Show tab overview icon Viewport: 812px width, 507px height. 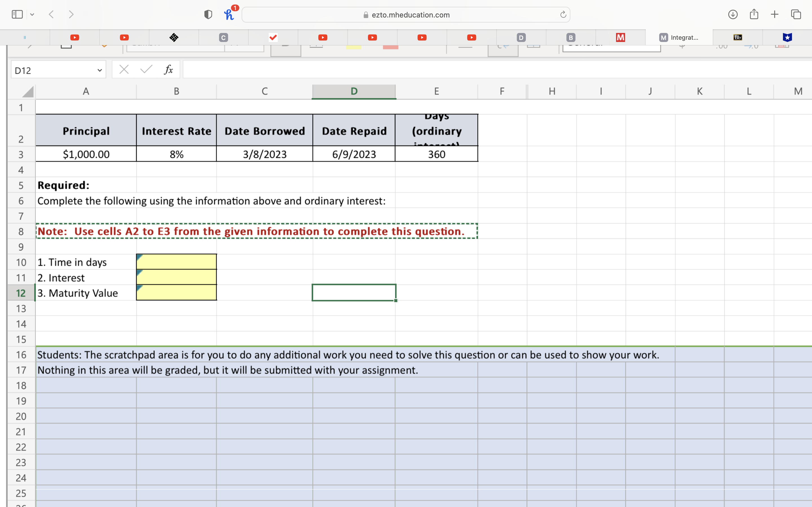[x=796, y=14]
